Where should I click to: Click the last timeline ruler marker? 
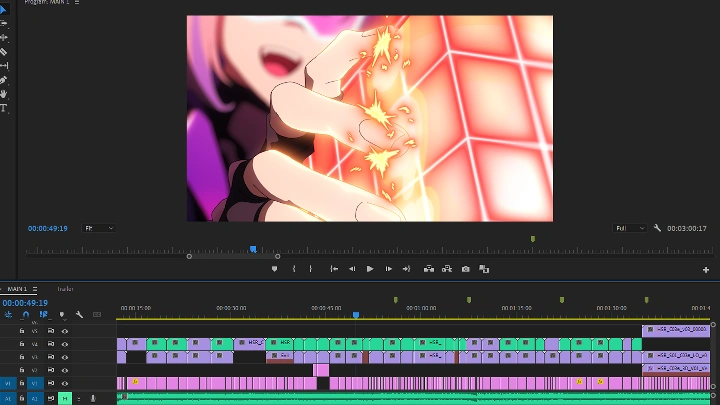point(647,300)
